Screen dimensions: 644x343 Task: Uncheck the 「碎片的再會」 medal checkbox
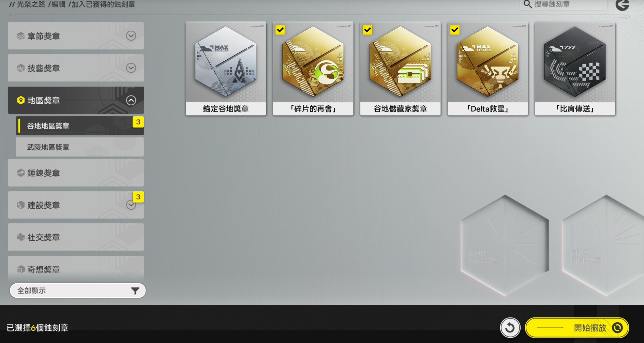[280, 30]
